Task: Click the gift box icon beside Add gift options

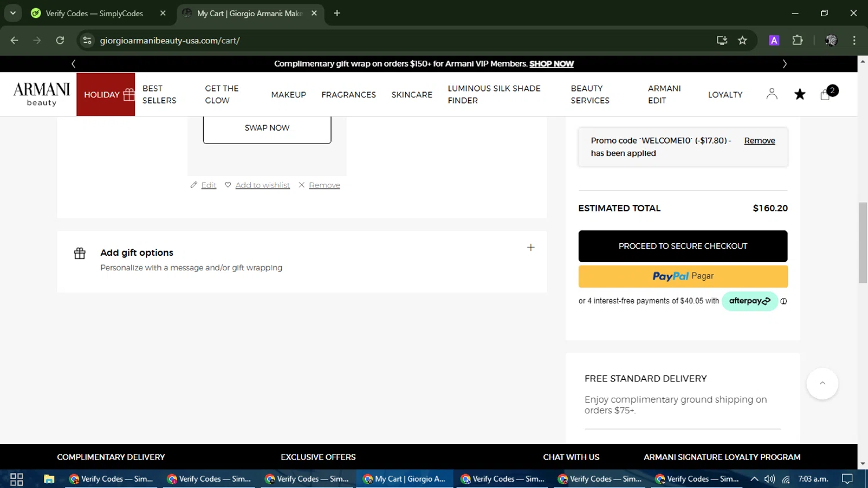Action: tap(80, 254)
